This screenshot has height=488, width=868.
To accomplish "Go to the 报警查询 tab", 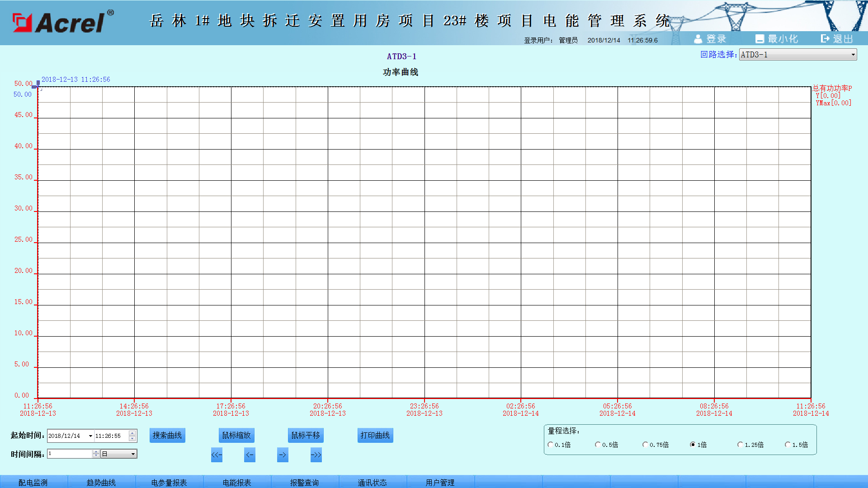I will [x=305, y=482].
